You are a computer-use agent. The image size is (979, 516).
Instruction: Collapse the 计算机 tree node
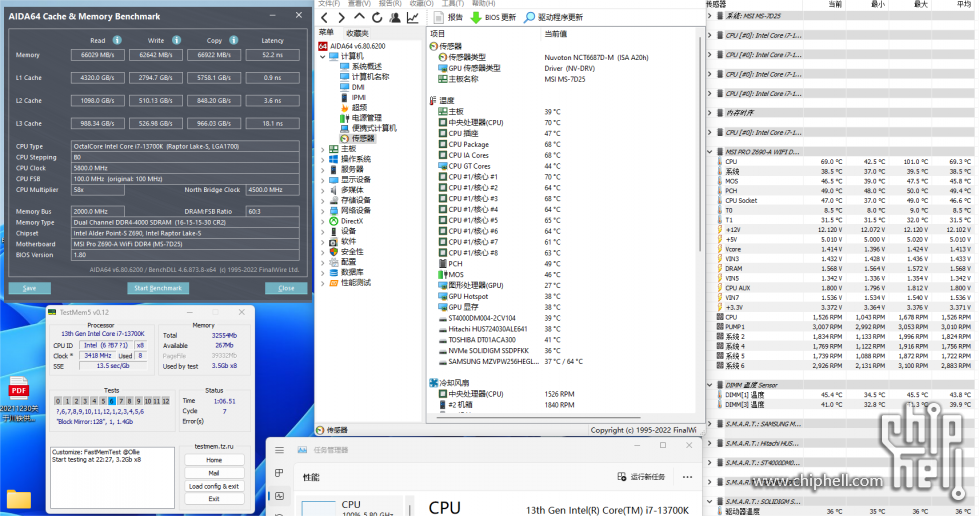[323, 56]
